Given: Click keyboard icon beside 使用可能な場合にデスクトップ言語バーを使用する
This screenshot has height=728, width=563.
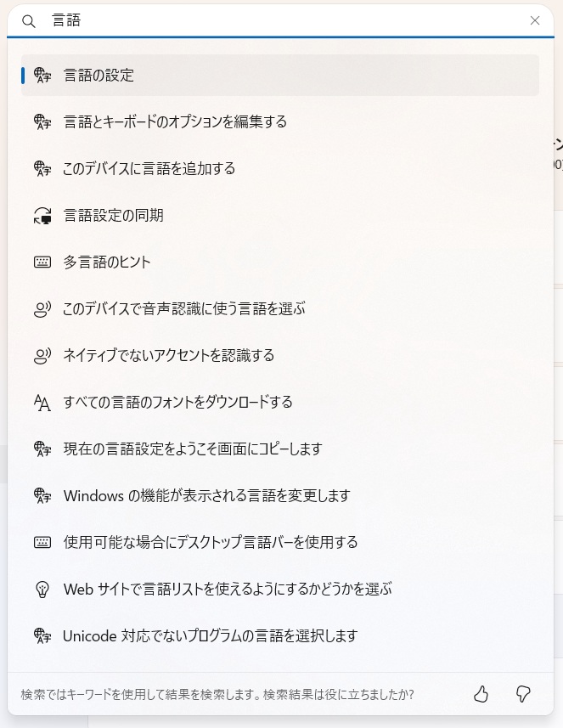Looking at the screenshot, I should point(42,543).
